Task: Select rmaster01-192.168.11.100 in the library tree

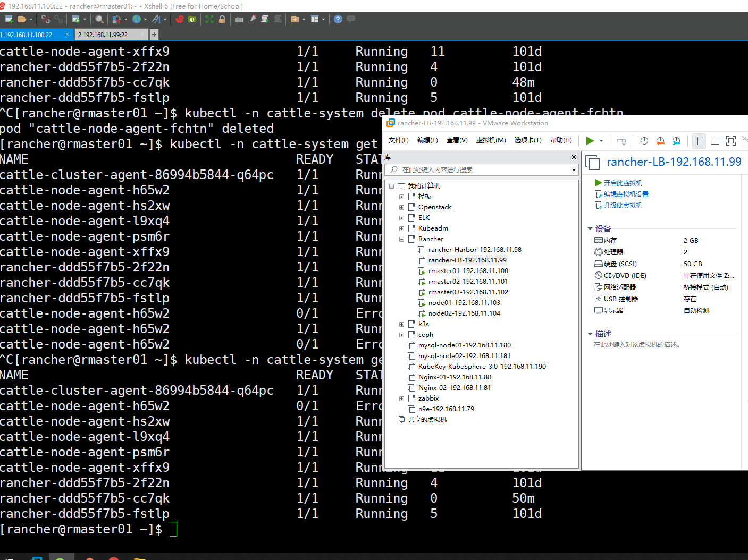Action: [x=468, y=271]
